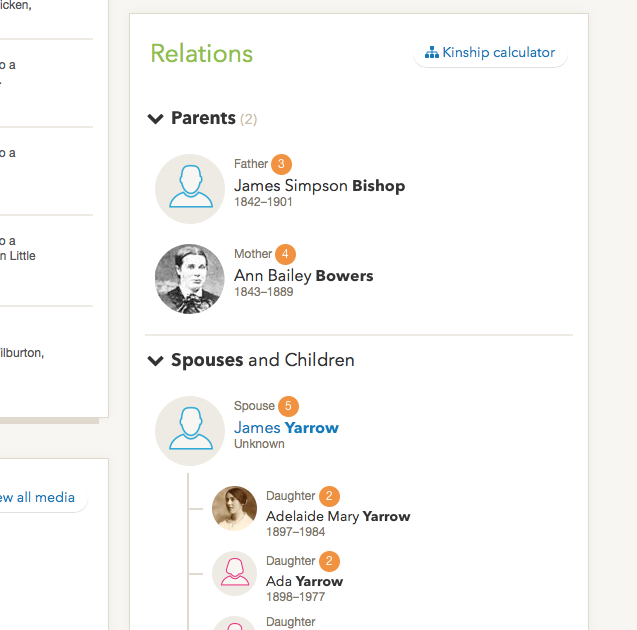Viewport: 637px width, 630px height.
Task: Open Adelaide Mary Yarrow's photo thumbnail
Action: pos(235,509)
